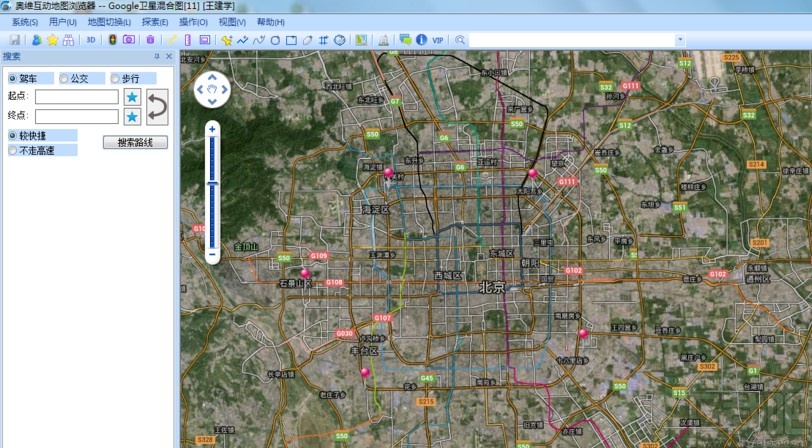
Task: Pan the map right
Action: [x=225, y=90]
